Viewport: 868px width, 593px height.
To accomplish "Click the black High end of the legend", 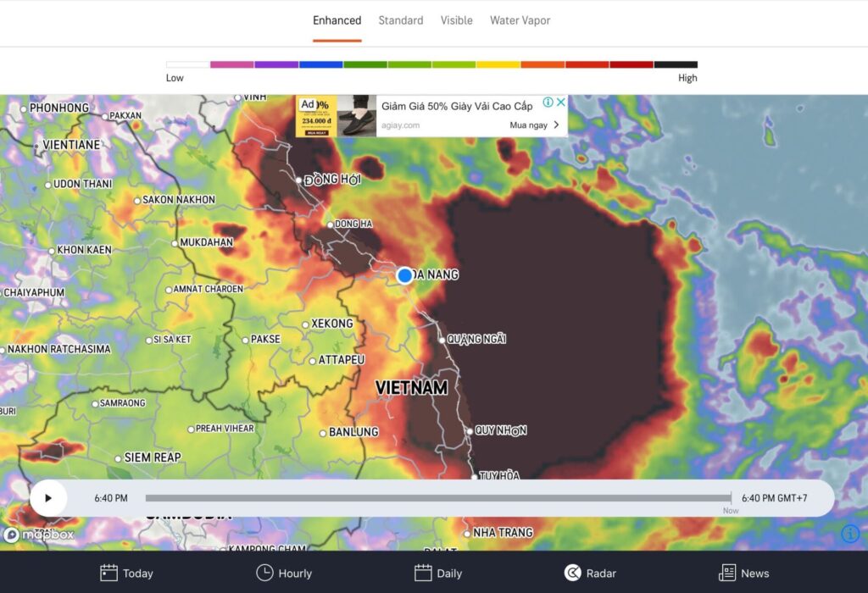I will [x=676, y=64].
